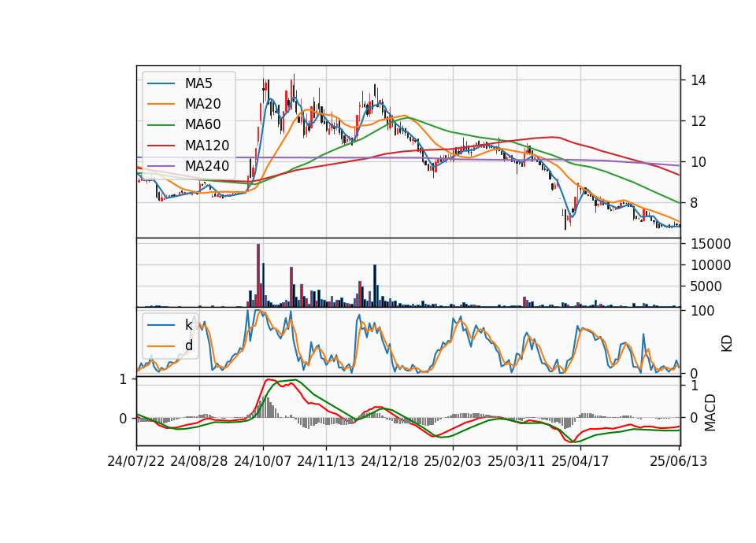Screen dimensions: 756x543
Task: Click the blue MA5 legend line sample
Action: tap(161, 84)
